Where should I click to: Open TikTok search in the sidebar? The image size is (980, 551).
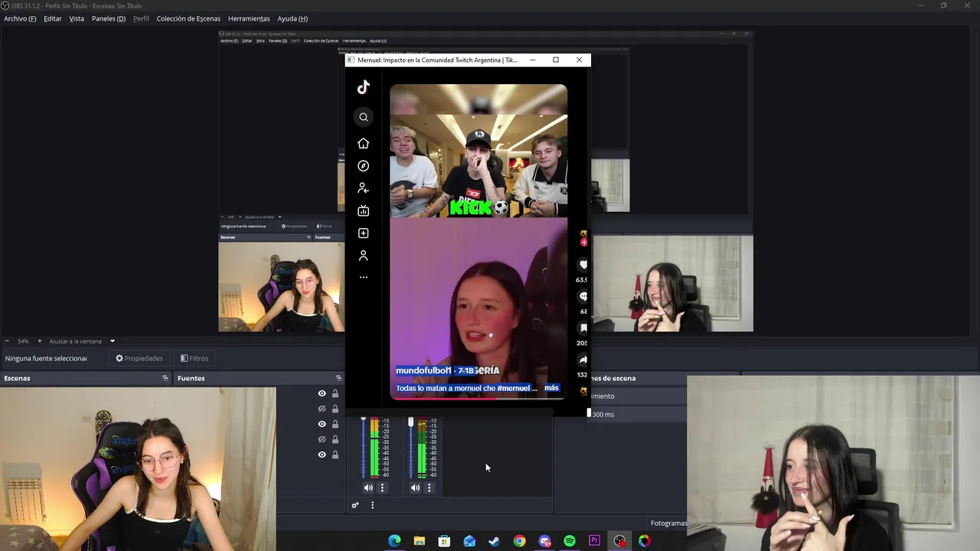tap(364, 117)
